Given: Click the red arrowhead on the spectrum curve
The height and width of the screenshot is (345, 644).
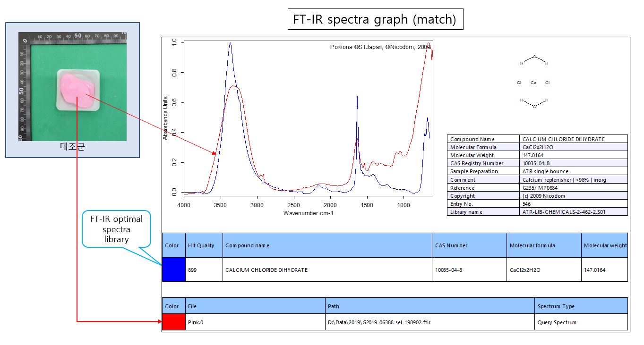Looking at the screenshot, I should [215, 152].
